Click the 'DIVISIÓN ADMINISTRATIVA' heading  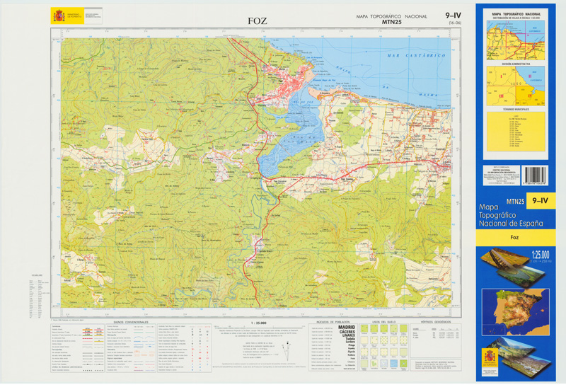516,64
